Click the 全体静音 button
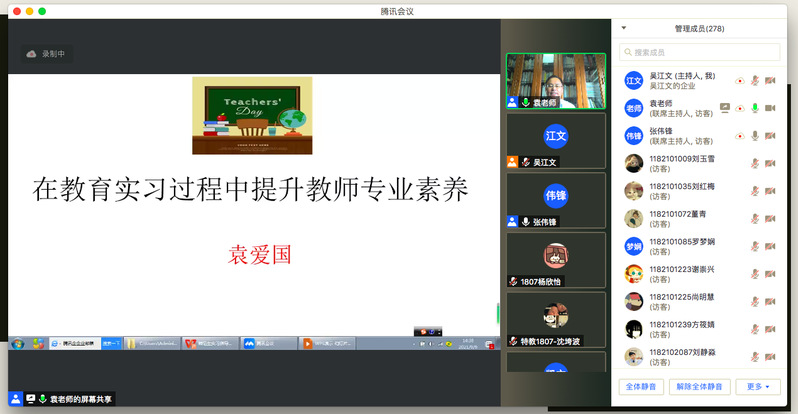 pos(641,387)
